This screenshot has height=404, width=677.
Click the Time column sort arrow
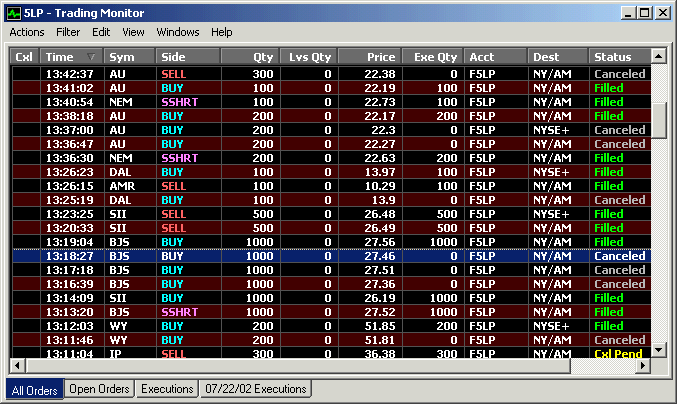tap(92, 57)
